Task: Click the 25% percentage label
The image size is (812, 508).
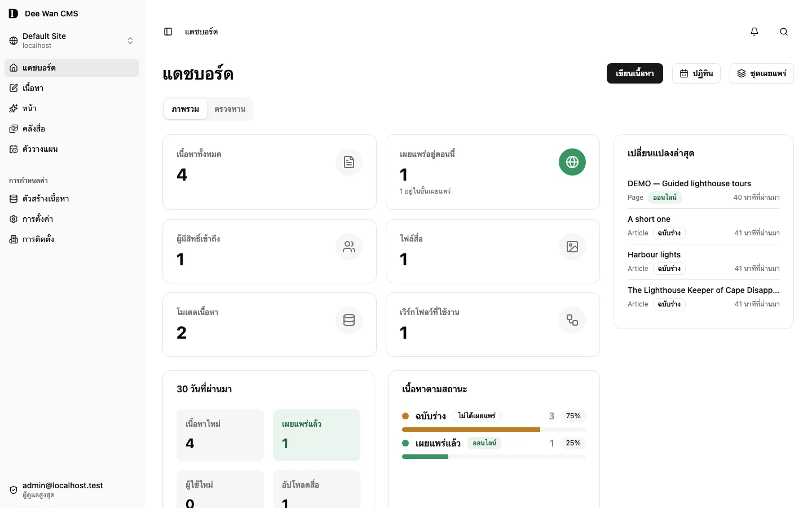Action: click(x=573, y=443)
